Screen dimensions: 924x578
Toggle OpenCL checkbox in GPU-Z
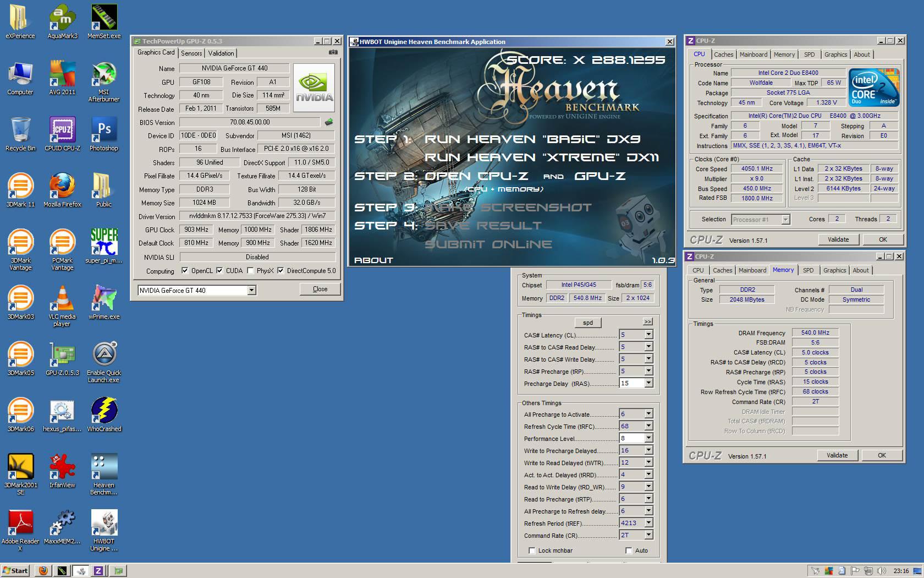click(x=185, y=271)
